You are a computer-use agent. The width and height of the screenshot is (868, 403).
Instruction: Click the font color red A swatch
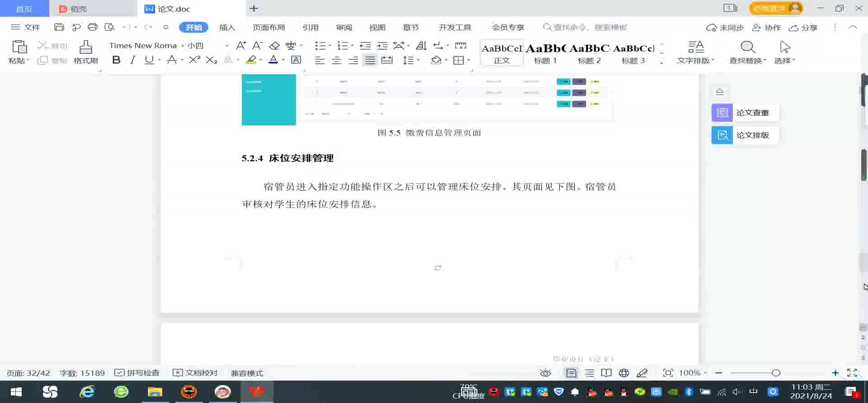tap(274, 60)
